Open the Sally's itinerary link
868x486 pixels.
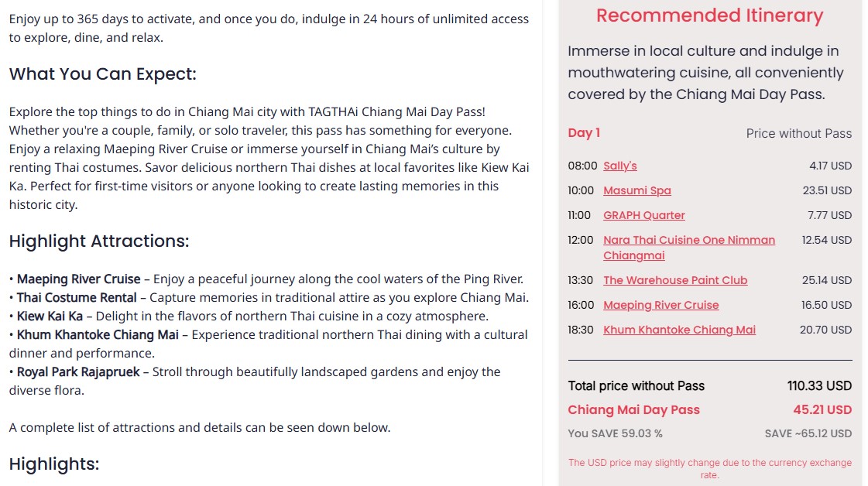click(620, 166)
